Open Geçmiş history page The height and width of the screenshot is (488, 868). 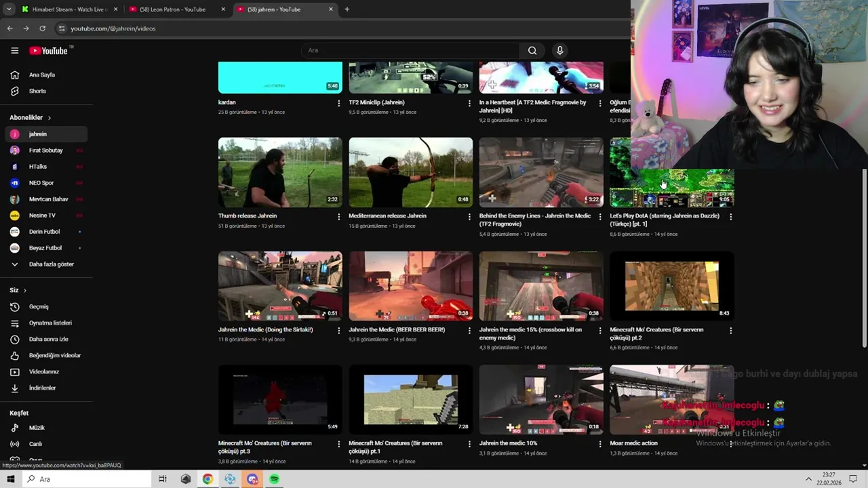[x=46, y=306]
